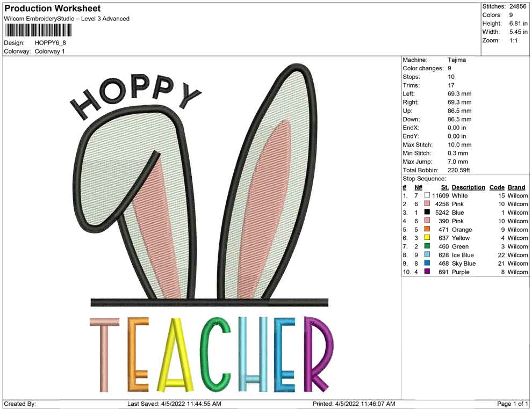Click the Zoom value 1:1
532x409 pixels.
pos(514,40)
